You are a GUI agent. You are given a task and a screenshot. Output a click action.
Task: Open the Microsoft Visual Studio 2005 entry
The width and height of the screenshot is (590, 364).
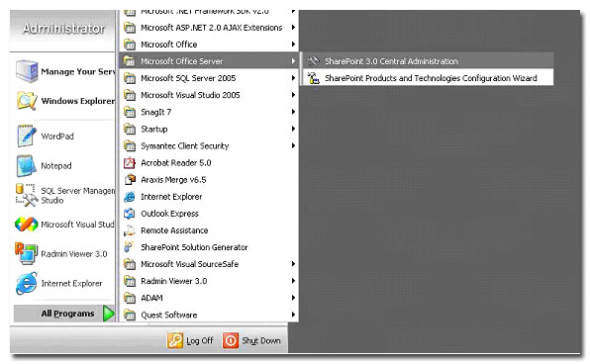(209, 95)
